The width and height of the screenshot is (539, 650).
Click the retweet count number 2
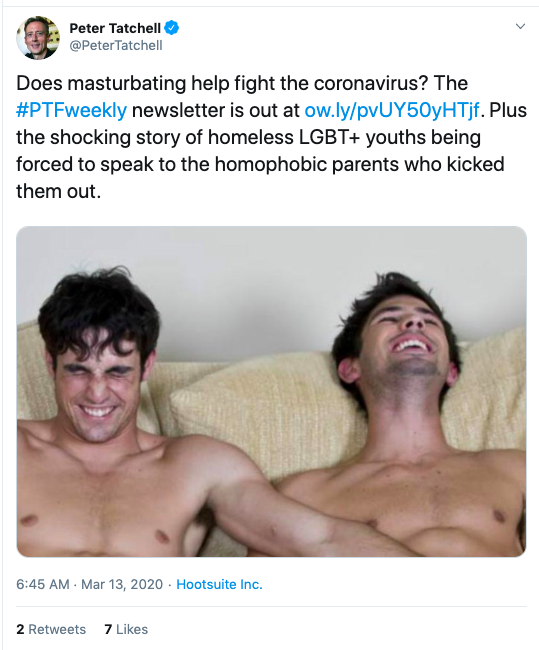pos(20,629)
